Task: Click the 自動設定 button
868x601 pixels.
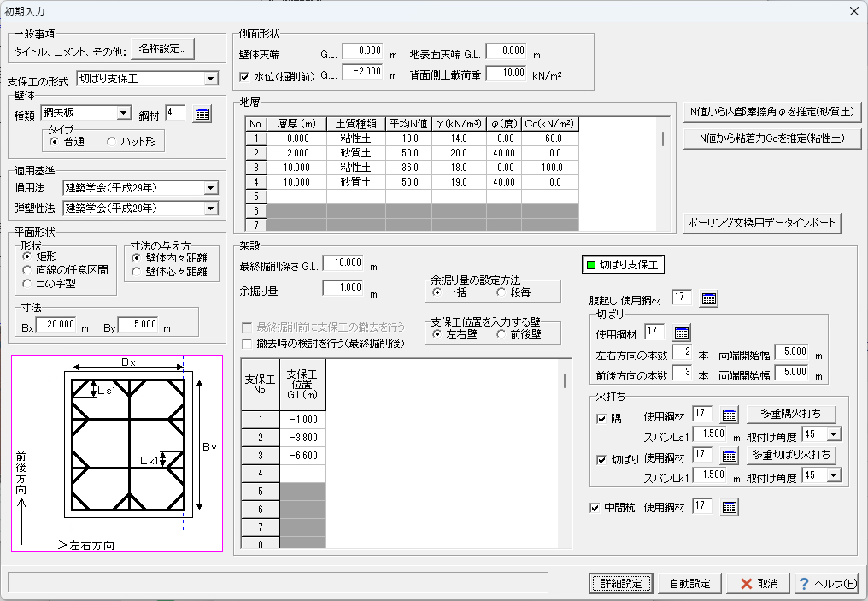Action: [x=689, y=583]
